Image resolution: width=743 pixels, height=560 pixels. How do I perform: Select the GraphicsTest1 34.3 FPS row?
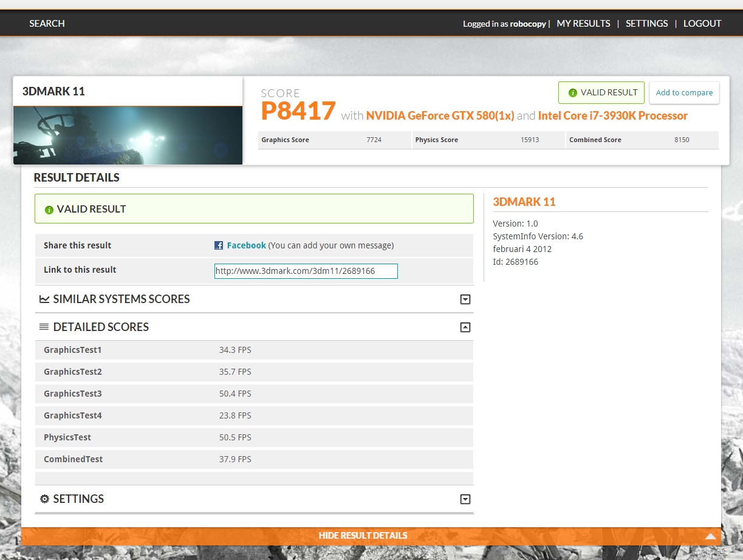254,350
